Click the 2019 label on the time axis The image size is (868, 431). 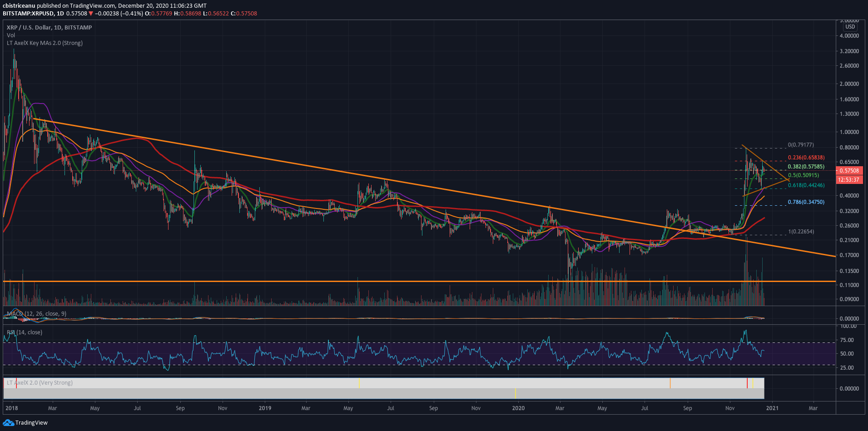point(265,408)
